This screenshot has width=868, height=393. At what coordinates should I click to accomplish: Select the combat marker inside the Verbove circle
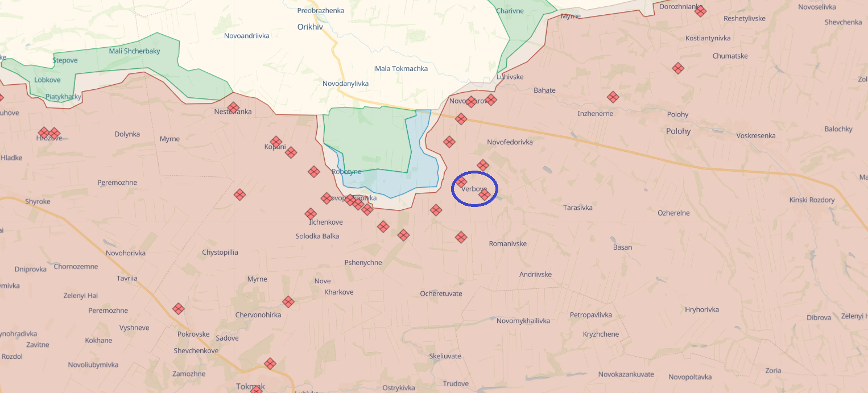click(485, 195)
